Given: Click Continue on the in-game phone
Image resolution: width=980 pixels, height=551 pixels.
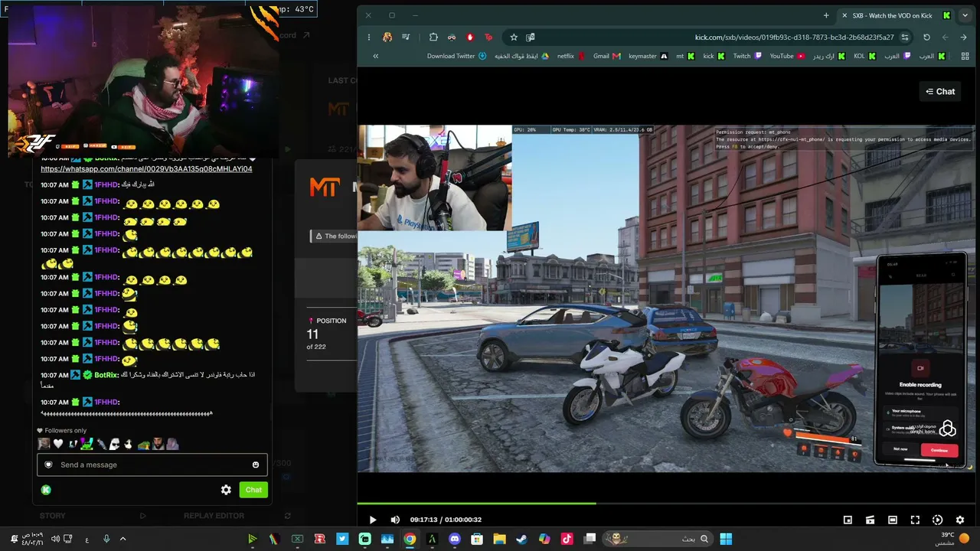Looking at the screenshot, I should pyautogui.click(x=939, y=450).
